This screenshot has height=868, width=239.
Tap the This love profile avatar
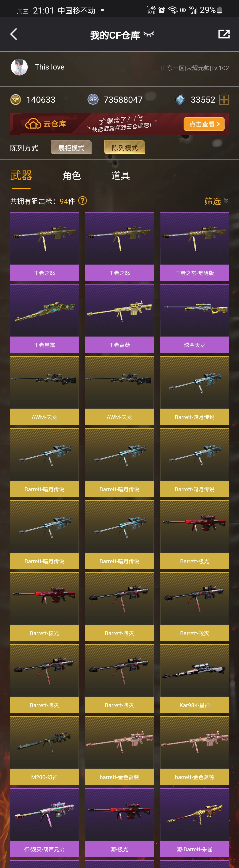click(19, 67)
